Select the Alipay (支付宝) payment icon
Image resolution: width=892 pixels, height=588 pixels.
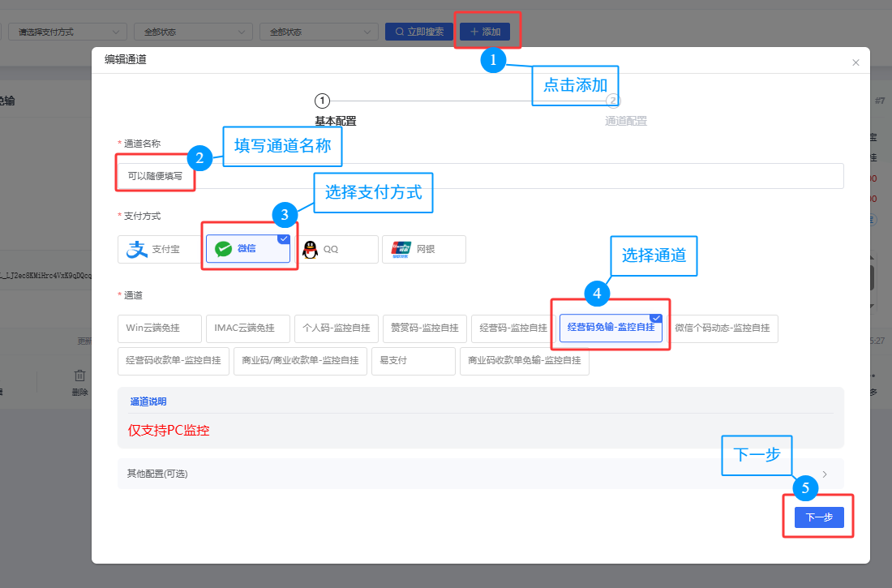tap(136, 250)
